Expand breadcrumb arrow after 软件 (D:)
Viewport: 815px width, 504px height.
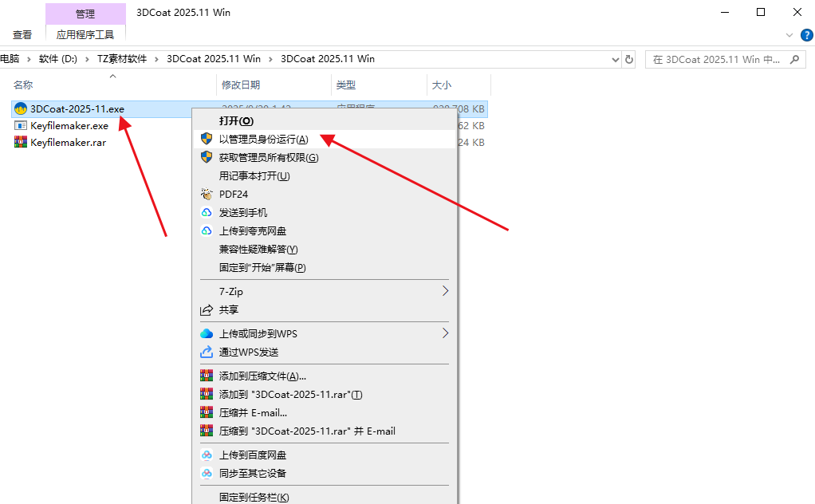[x=87, y=59]
